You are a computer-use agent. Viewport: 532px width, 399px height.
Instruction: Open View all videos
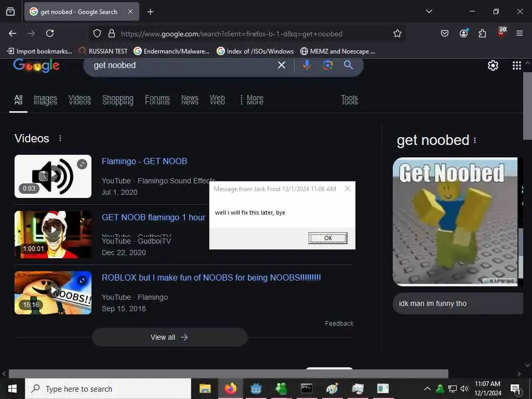pyautogui.click(x=170, y=337)
